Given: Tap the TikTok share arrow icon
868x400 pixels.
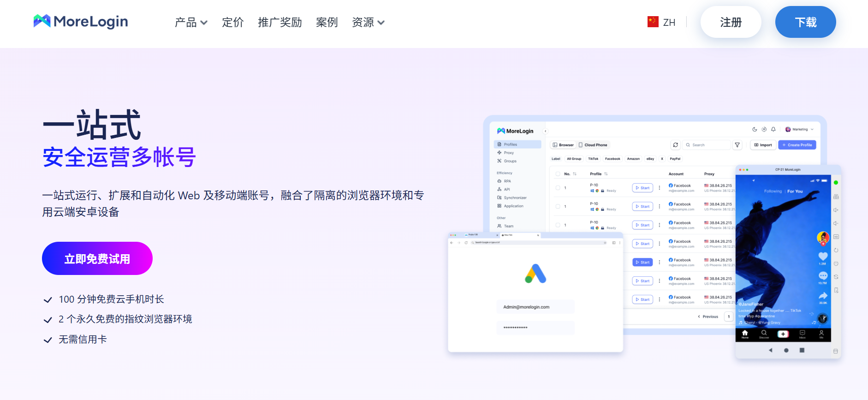Looking at the screenshot, I should 823,296.
